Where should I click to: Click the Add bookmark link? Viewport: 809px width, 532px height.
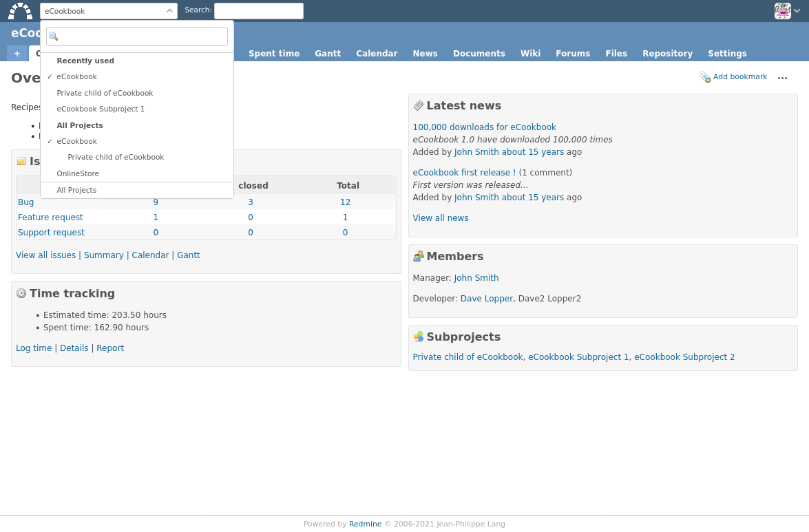pyautogui.click(x=740, y=77)
